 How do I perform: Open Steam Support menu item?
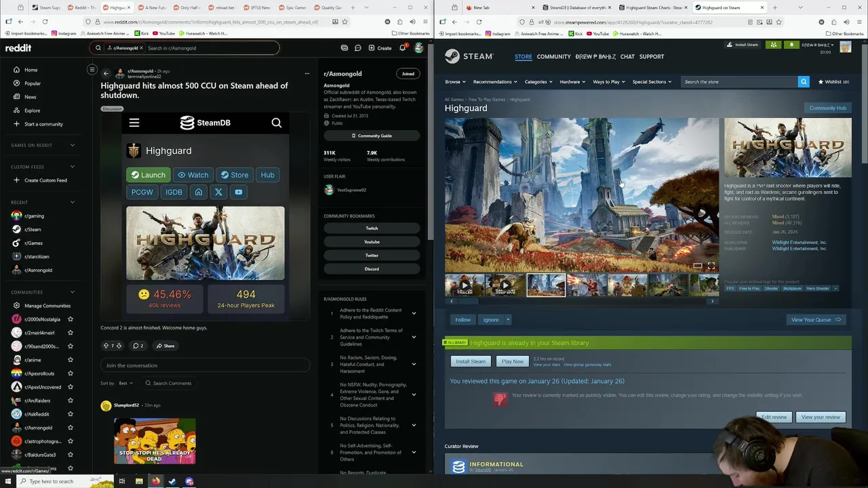click(652, 56)
